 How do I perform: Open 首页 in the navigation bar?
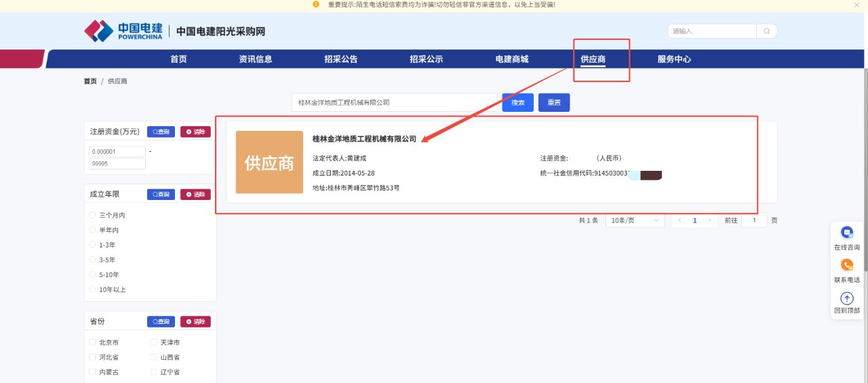point(178,59)
